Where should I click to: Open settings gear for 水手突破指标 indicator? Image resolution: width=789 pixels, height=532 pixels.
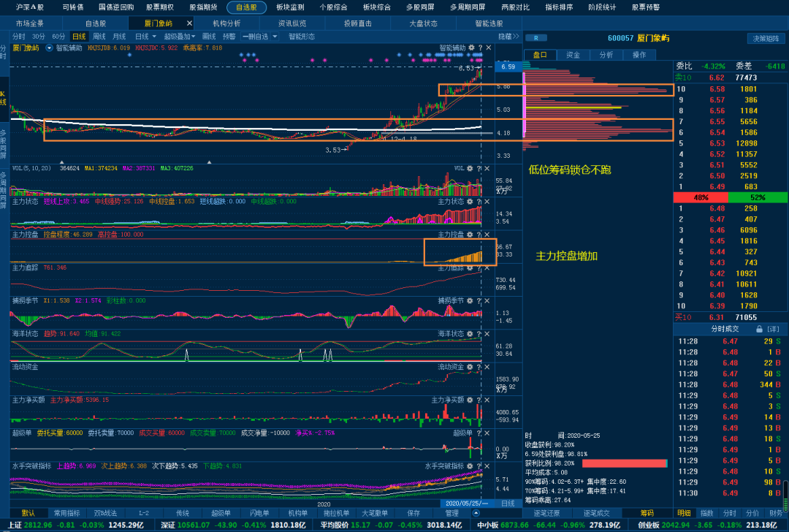click(470, 466)
